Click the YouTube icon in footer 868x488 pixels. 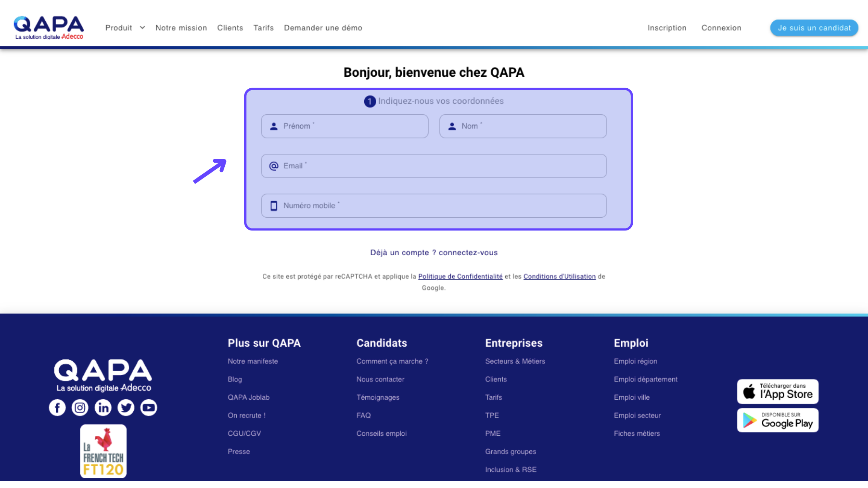[149, 408]
